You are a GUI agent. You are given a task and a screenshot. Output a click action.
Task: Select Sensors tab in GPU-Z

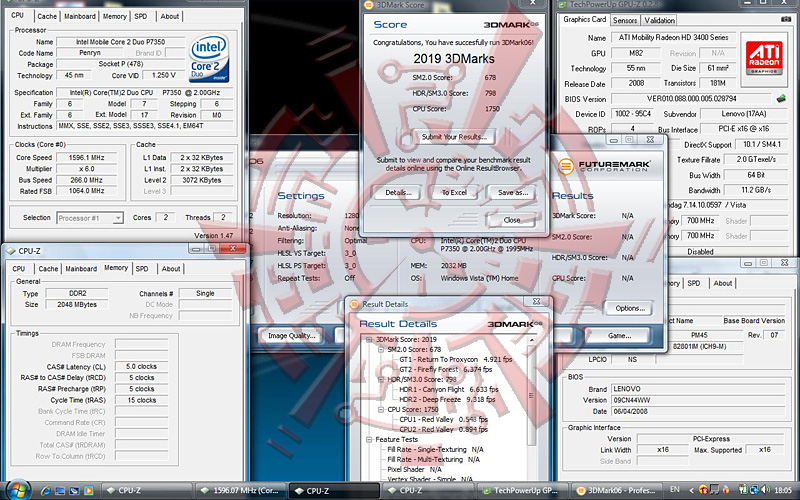[624, 20]
